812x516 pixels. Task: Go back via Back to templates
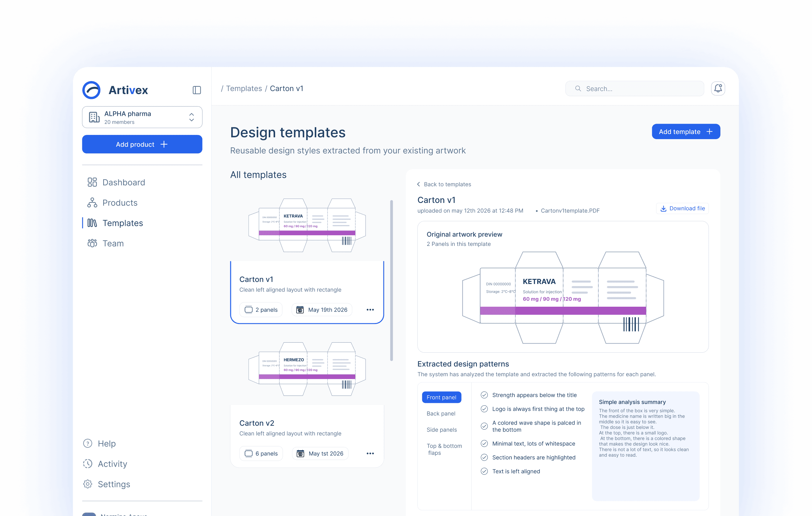pos(444,185)
